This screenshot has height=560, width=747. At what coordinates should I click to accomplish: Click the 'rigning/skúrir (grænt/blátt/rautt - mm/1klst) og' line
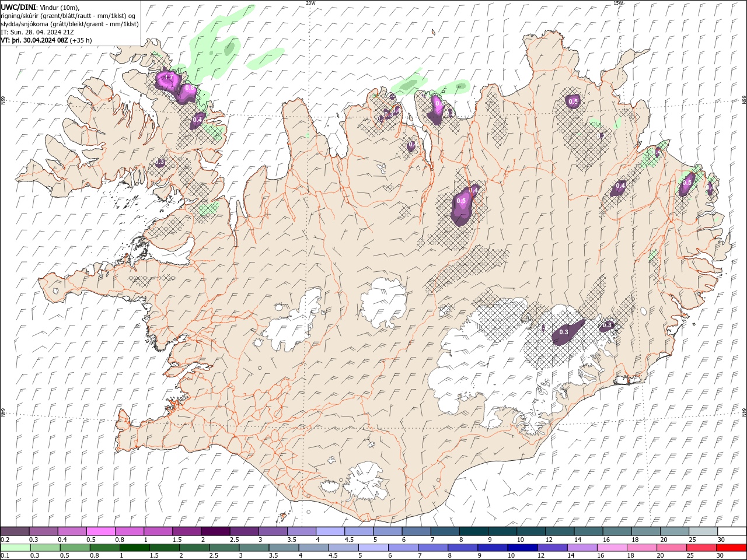click(68, 16)
